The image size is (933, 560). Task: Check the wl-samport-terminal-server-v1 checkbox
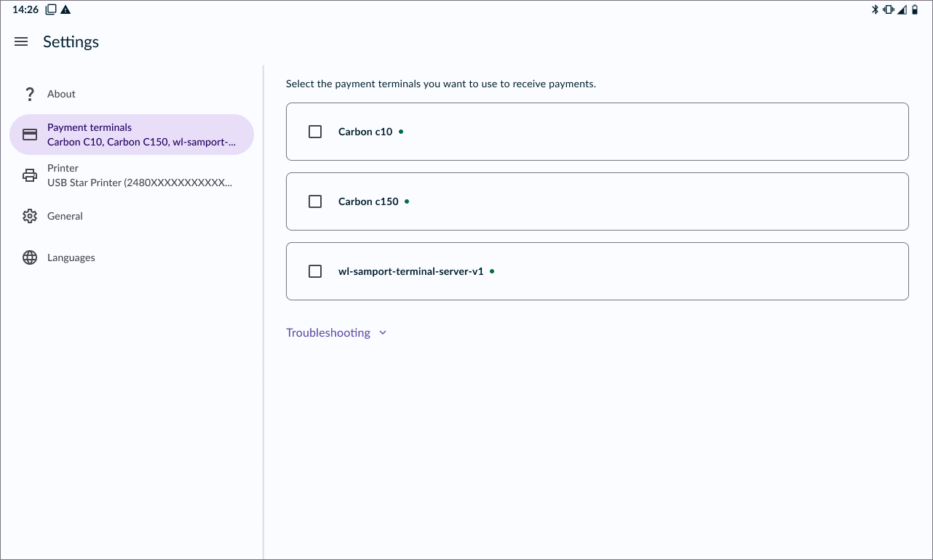click(x=315, y=271)
